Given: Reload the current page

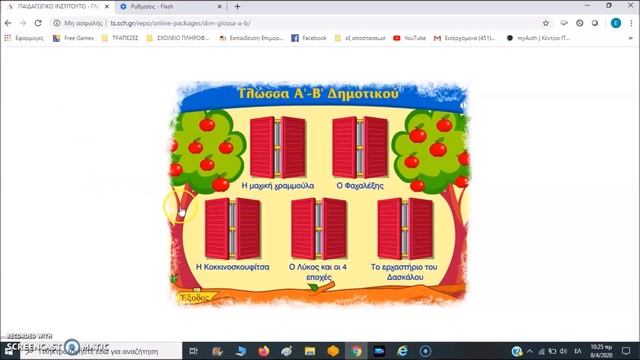Looking at the screenshot, I should click(38, 23).
